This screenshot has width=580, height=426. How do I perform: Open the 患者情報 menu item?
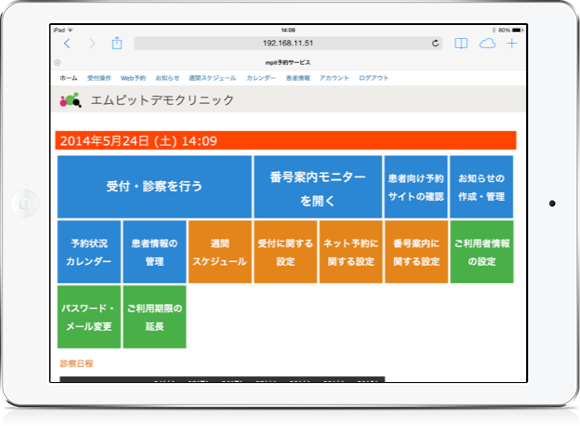pos(298,78)
